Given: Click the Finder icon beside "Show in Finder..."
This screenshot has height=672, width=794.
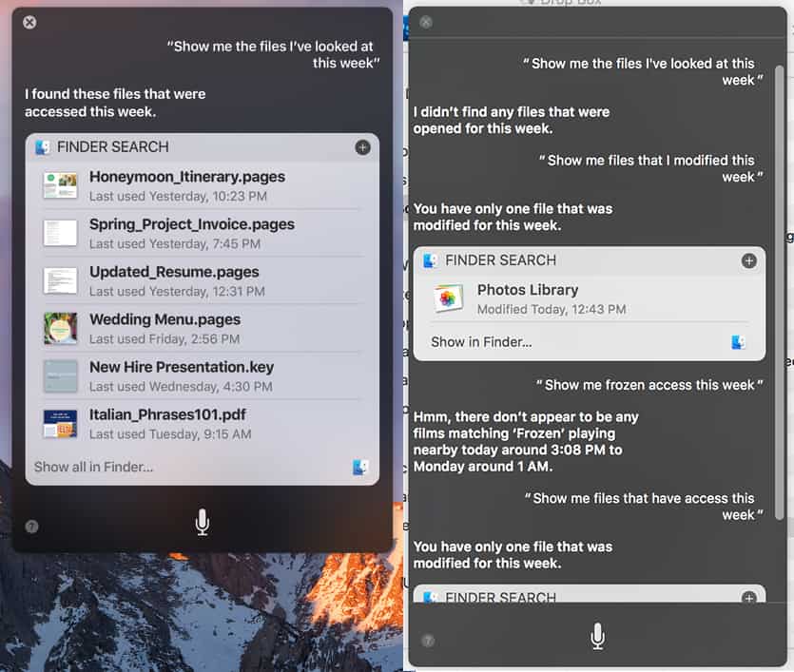Looking at the screenshot, I should click(739, 342).
